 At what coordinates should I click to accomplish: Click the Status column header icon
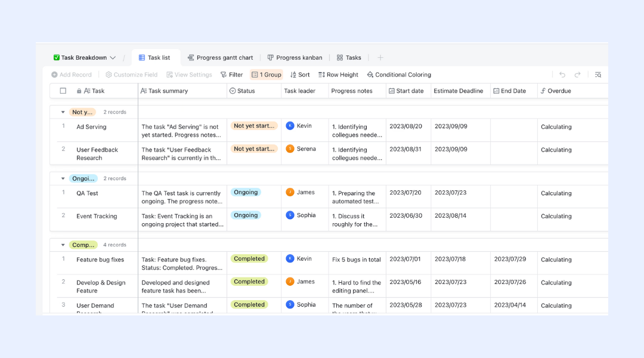pyautogui.click(x=233, y=91)
